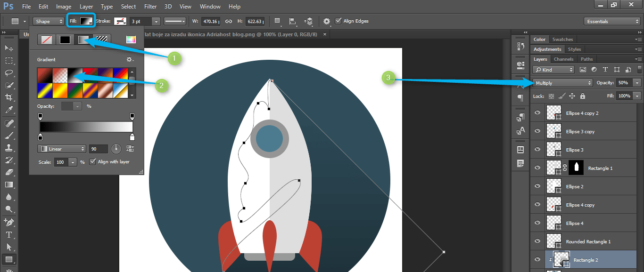The height and width of the screenshot is (272, 644).
Task: Open path arrangement icon in options bar
Action: [x=308, y=21]
